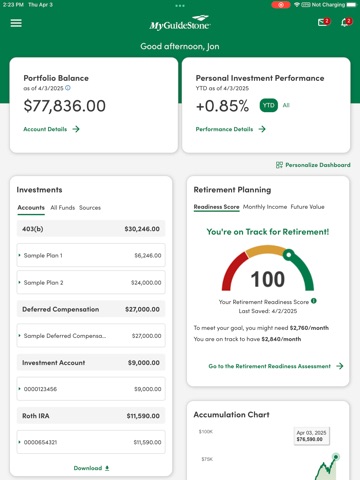Viewport: 360px width, 480px height.
Task: Tap the Wi-Fi icon in status bar
Action: click(x=296, y=5)
